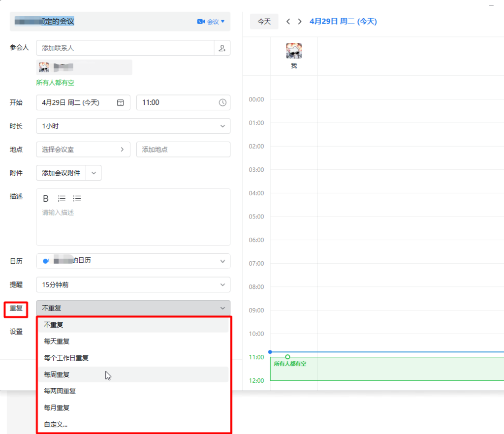
Task: Click the meeting title input field
Action: coord(98,21)
